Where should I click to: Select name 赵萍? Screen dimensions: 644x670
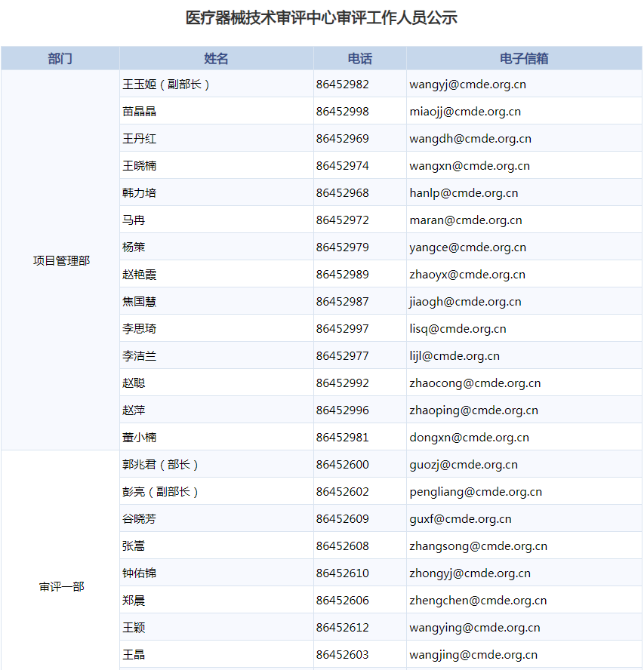(134, 410)
